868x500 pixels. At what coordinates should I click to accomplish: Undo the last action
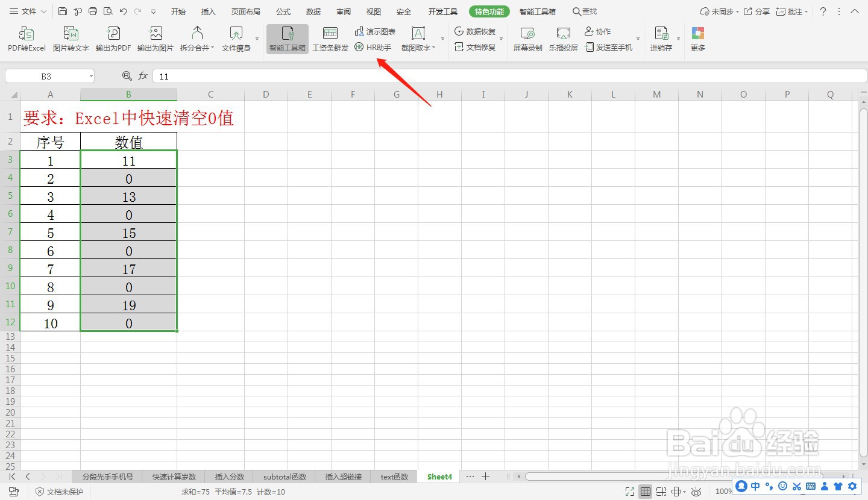pyautogui.click(x=123, y=11)
